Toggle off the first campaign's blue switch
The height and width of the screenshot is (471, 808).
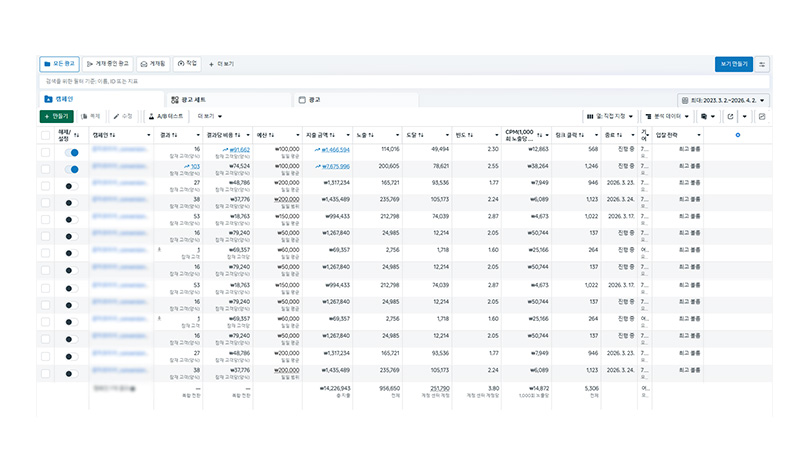coord(72,153)
